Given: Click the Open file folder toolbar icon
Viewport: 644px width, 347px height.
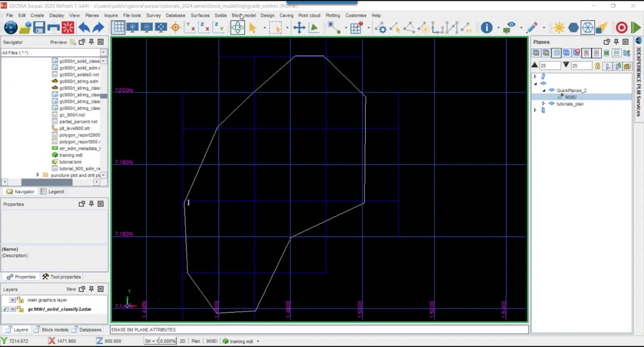Looking at the screenshot, I should tap(25, 28).
